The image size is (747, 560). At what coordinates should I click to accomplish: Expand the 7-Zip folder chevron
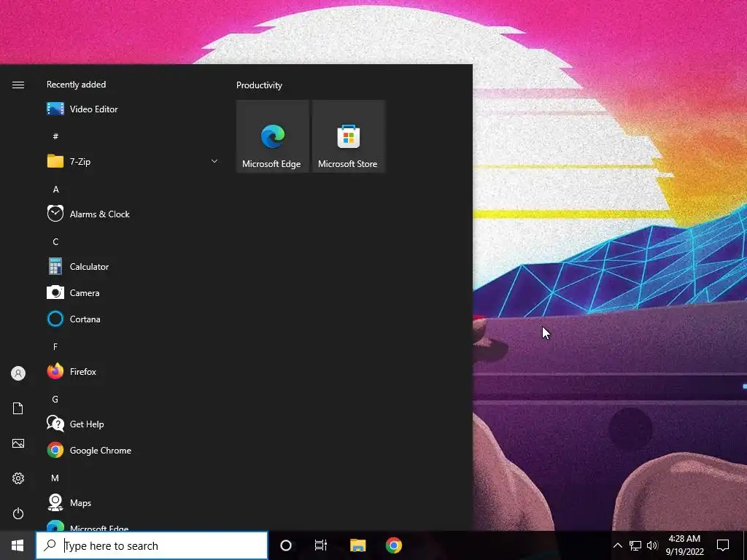click(214, 161)
